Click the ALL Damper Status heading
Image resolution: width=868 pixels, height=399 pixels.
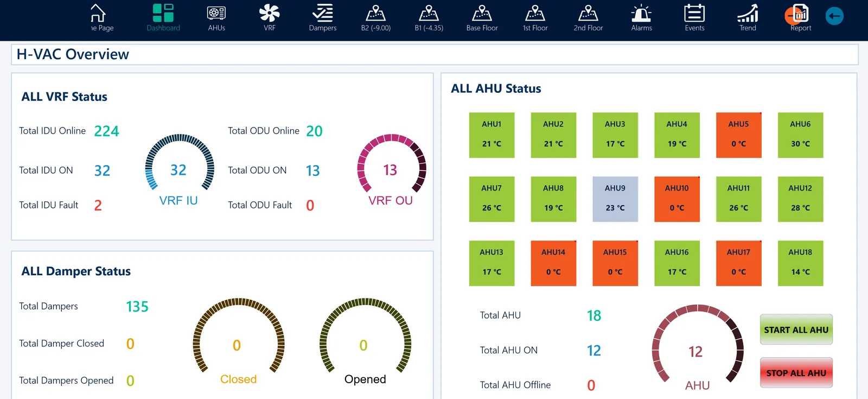(76, 271)
